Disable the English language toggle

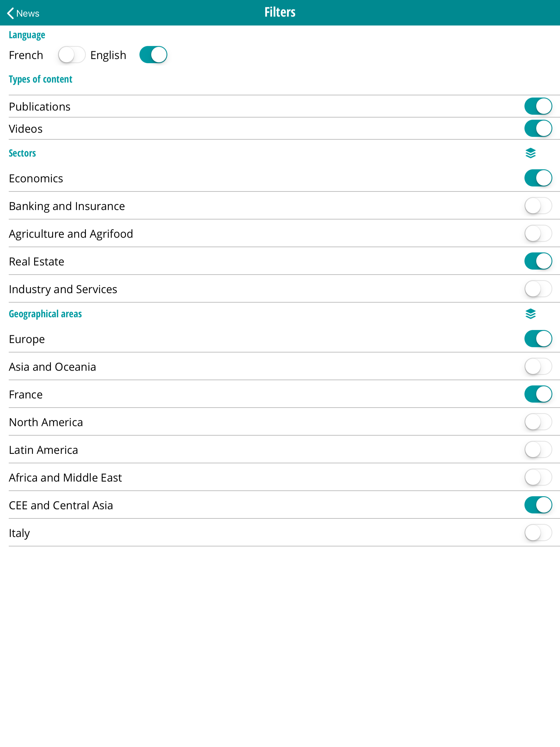pos(153,55)
